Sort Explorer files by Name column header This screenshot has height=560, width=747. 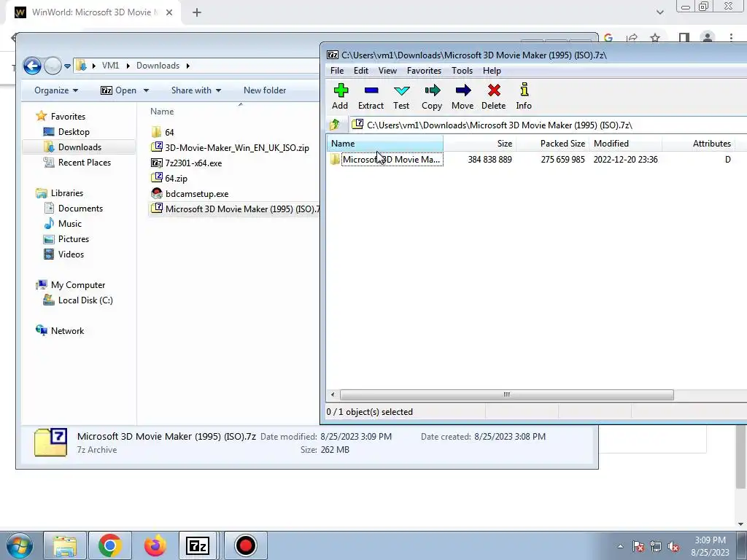click(x=162, y=112)
